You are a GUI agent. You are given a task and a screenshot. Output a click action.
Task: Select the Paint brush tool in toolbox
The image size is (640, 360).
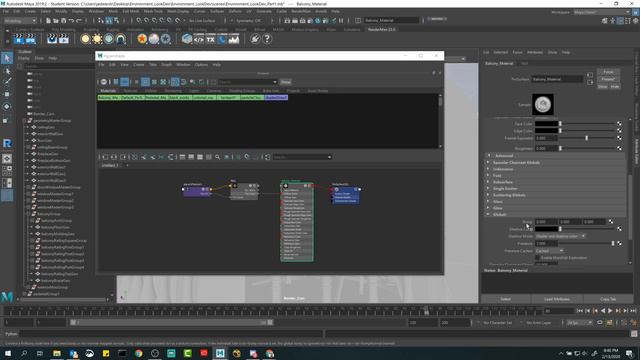[7, 82]
